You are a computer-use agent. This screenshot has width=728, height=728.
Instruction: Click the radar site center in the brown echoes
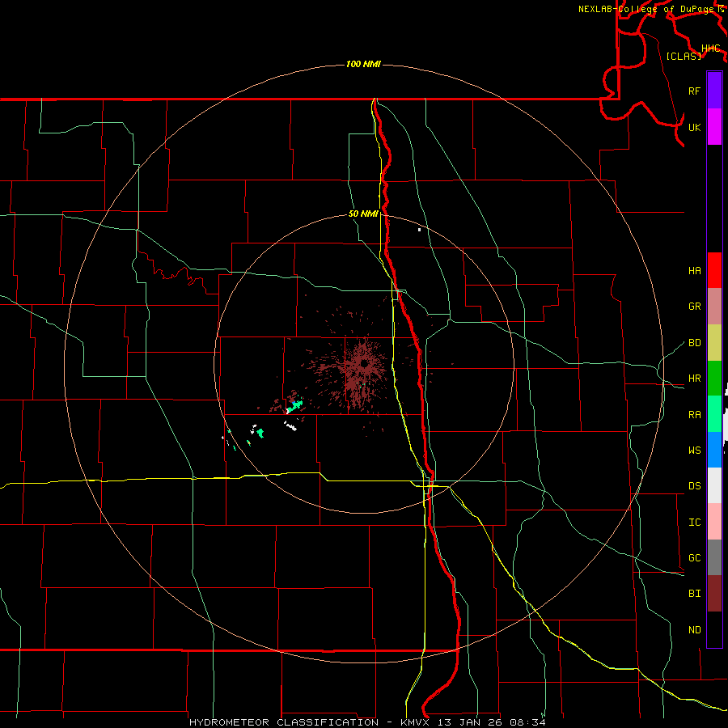tap(365, 363)
